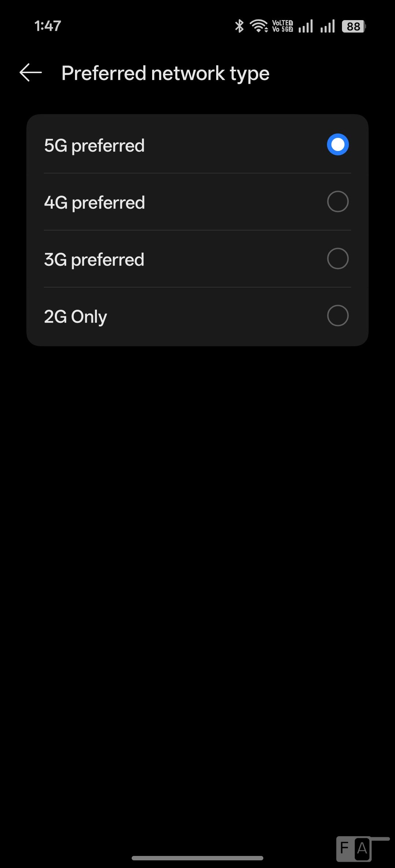Tap the "4G preferred" option label

94,203
